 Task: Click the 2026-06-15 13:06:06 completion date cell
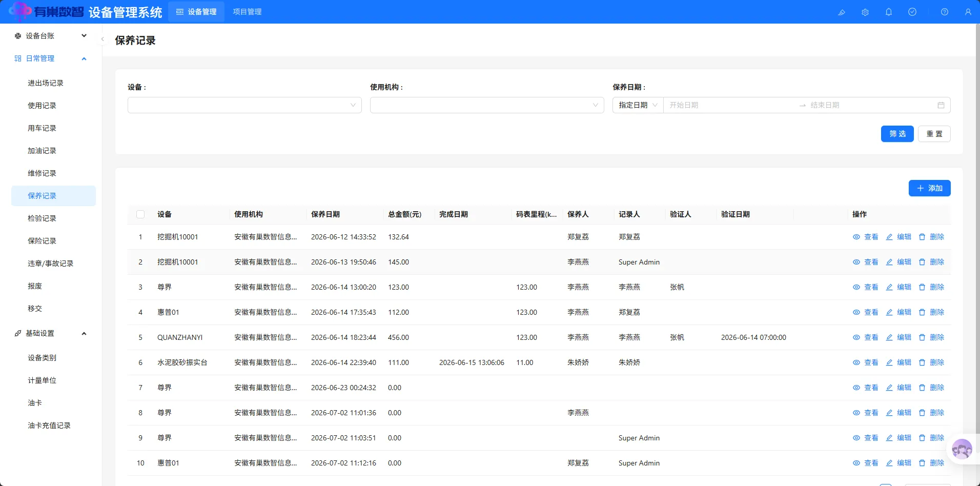click(472, 362)
